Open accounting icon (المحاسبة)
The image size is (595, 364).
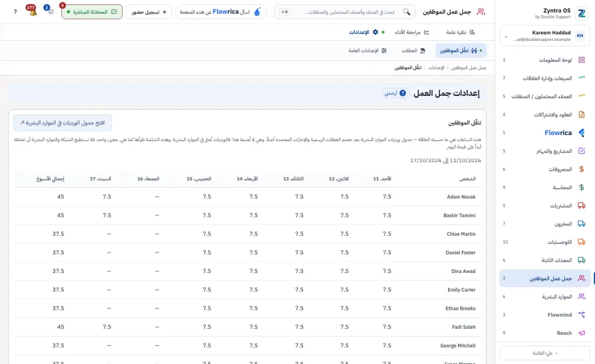[x=581, y=188]
